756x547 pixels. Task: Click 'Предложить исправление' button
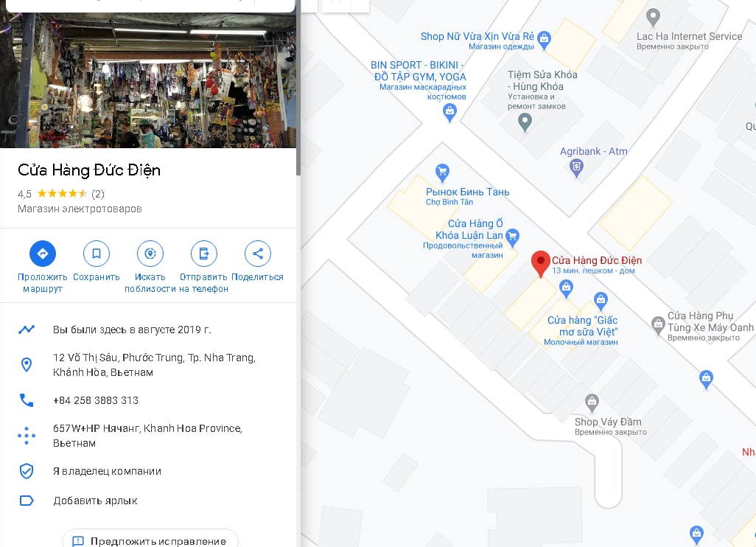(150, 540)
